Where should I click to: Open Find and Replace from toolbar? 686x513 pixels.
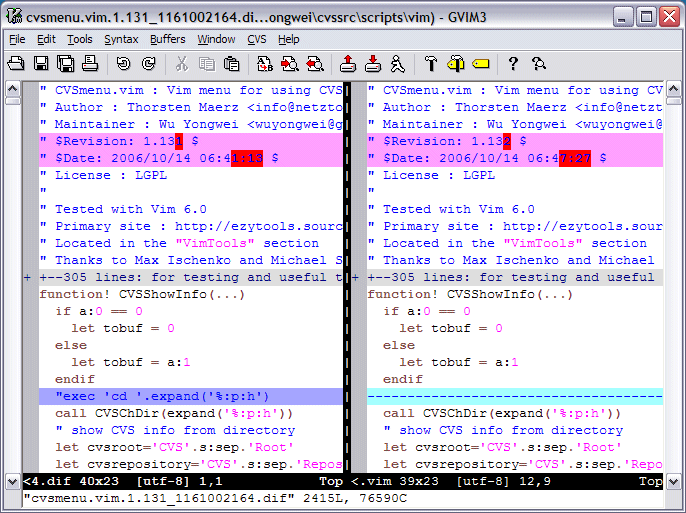[265, 64]
